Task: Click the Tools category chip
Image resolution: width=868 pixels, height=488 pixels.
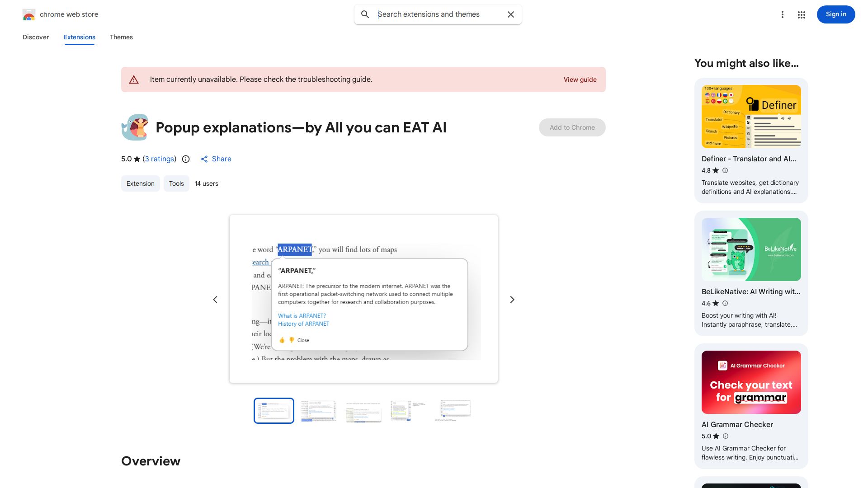Action: (x=176, y=183)
